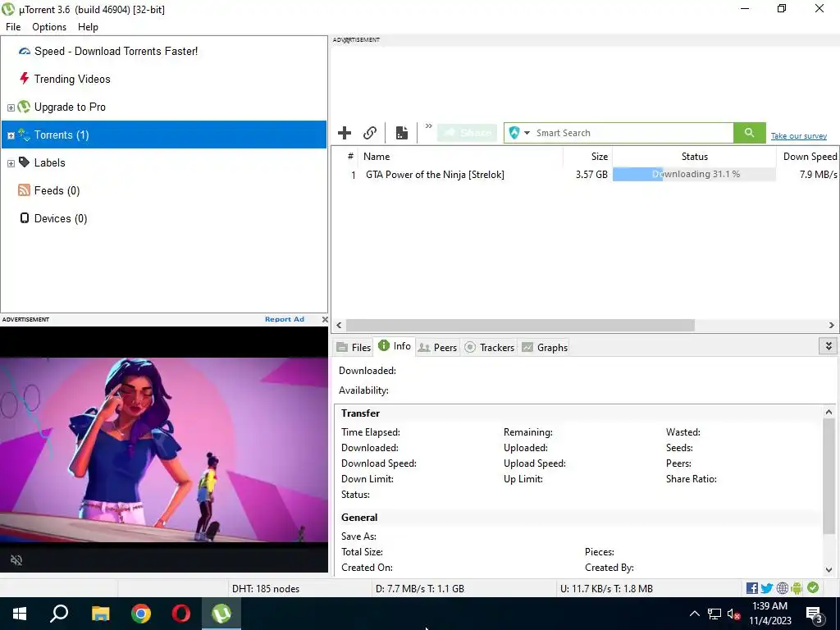Expand the Upgrade to Pro node
The height and width of the screenshot is (630, 840).
(x=11, y=107)
